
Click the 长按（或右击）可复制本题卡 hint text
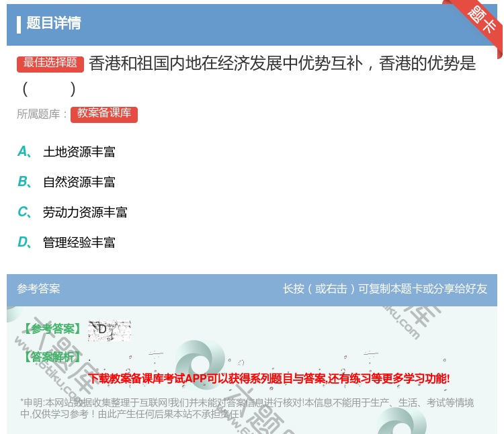click(x=385, y=289)
